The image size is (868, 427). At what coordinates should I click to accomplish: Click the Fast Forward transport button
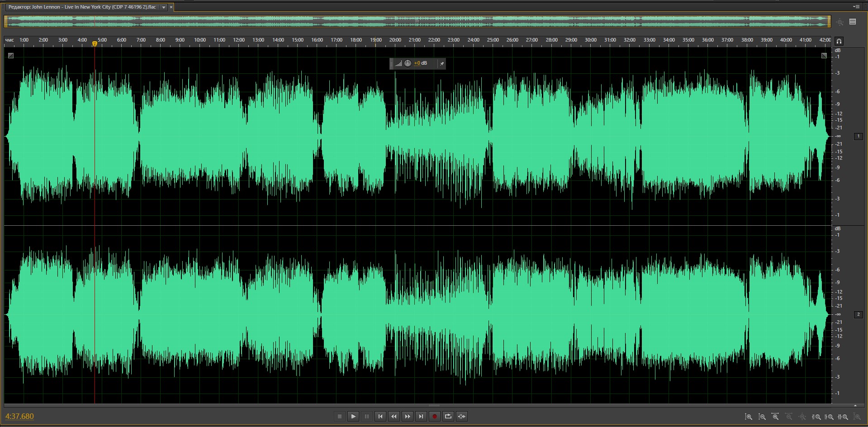point(408,417)
